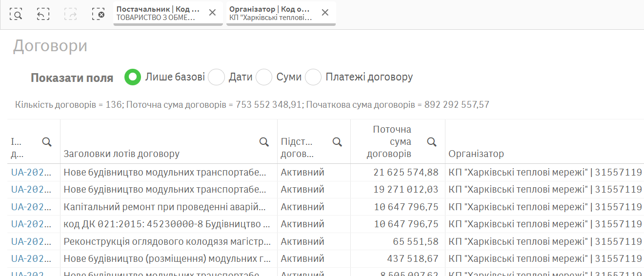The image size is (644, 276).
Task: Step back in selections
Action: pos(43,14)
